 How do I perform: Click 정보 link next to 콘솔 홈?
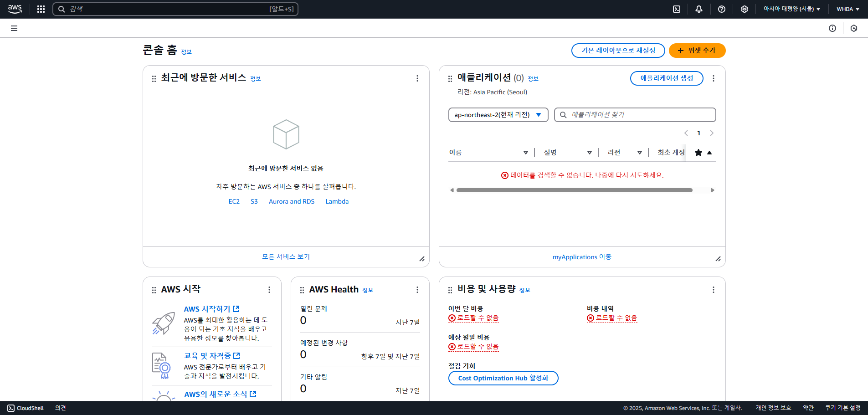[x=186, y=52]
